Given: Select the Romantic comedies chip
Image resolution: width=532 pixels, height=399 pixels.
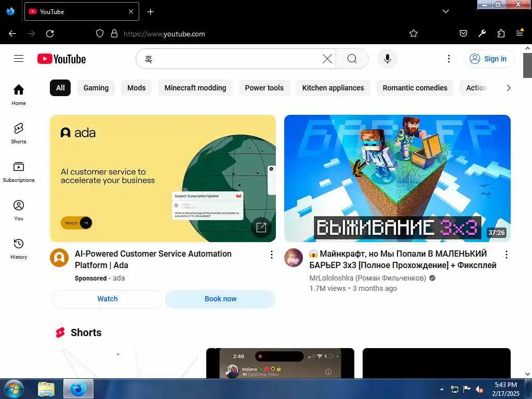Looking at the screenshot, I should coord(415,88).
